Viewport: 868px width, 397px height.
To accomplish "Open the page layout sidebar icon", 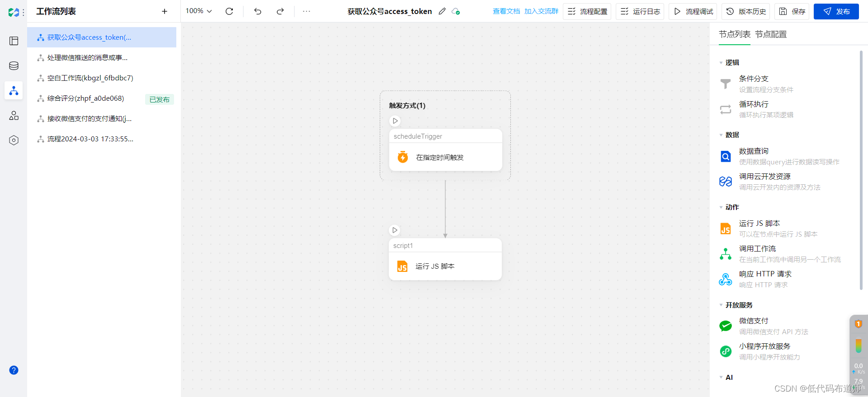I will (14, 41).
